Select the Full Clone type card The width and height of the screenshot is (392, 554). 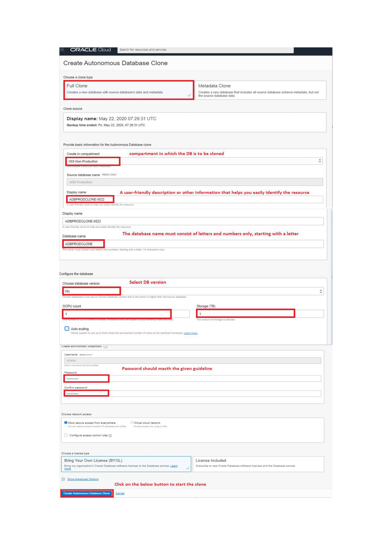[129, 90]
